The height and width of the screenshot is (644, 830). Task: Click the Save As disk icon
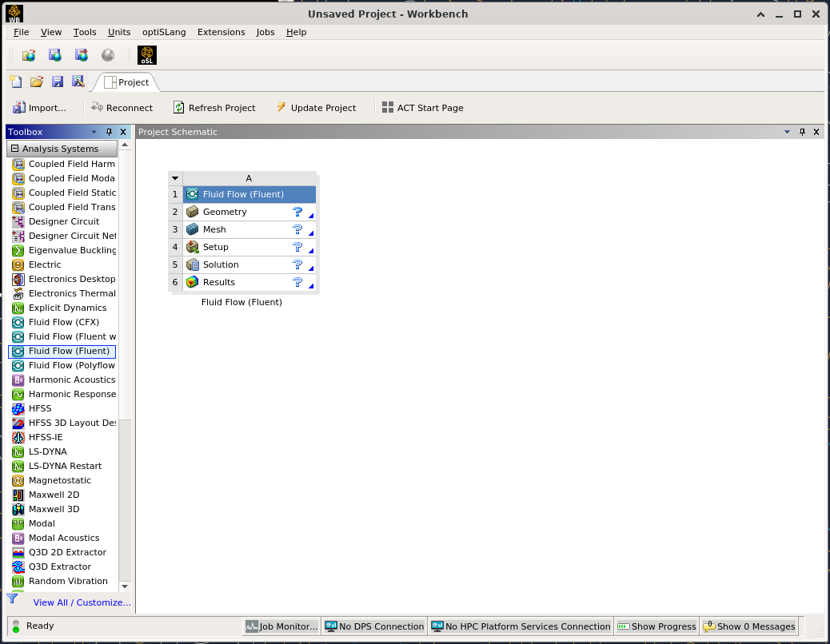pyautogui.click(x=78, y=81)
